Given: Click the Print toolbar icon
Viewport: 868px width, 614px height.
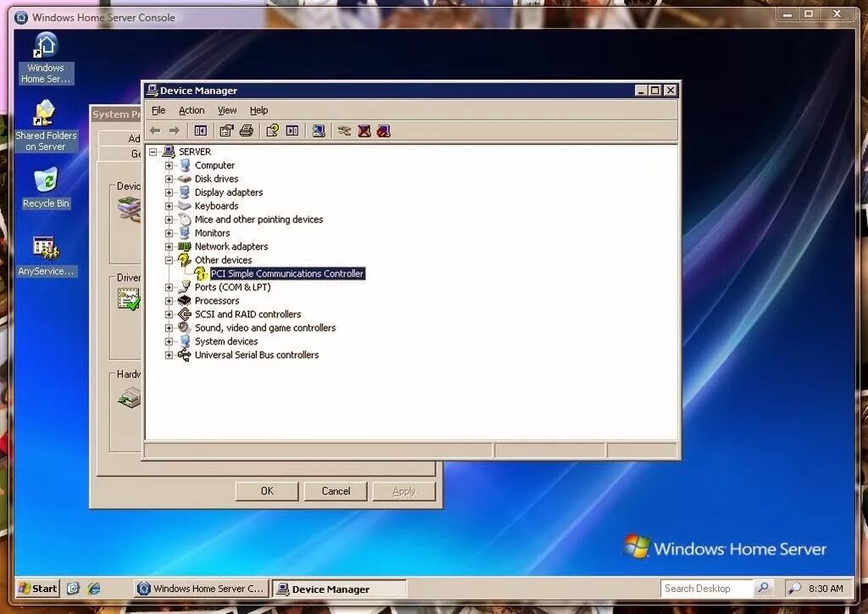Looking at the screenshot, I should click(247, 131).
